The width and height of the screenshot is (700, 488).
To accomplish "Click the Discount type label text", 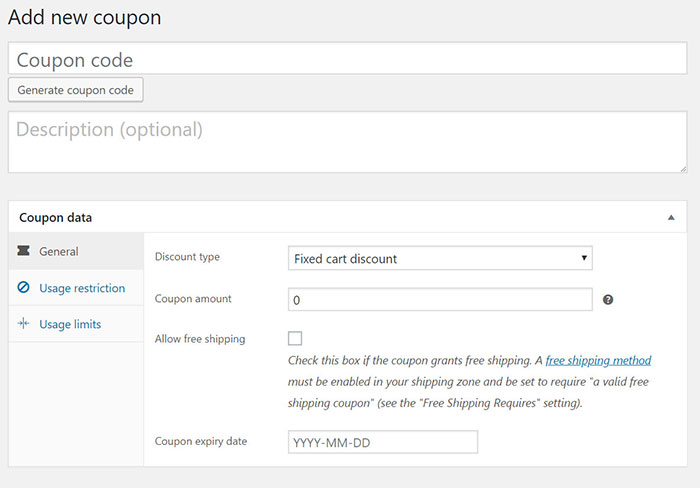I will [187, 257].
